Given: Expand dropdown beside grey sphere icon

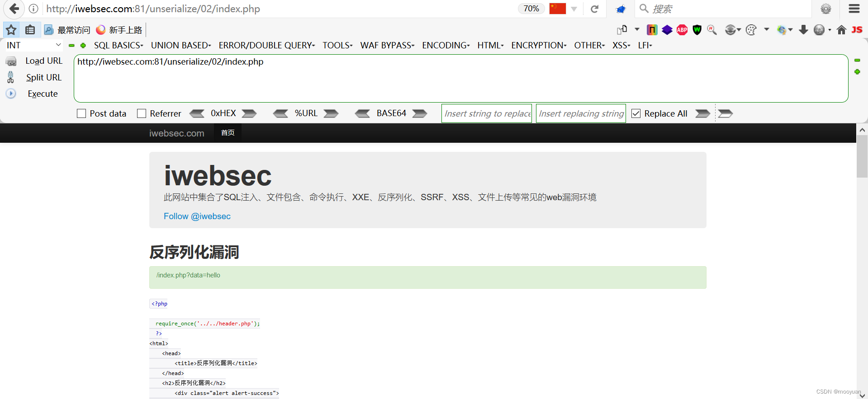Looking at the screenshot, I should 830,30.
